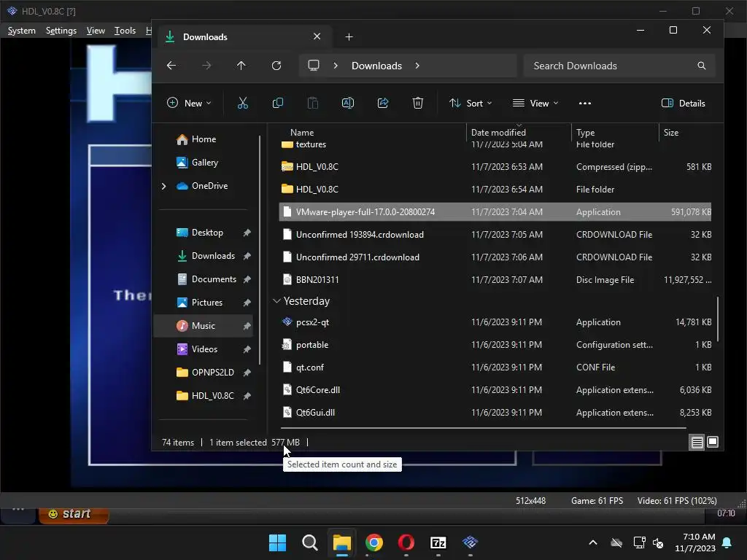This screenshot has width=747, height=560.
Task: Open the New item dropdown
Action: coord(189,103)
